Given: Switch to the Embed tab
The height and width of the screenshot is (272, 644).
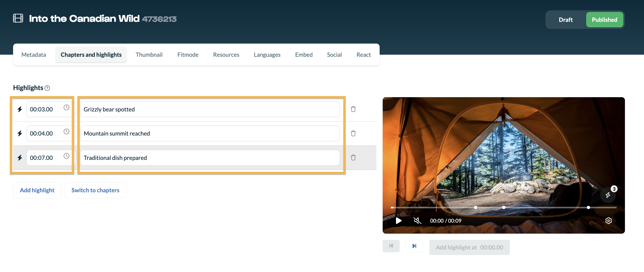Looking at the screenshot, I should click(x=304, y=54).
